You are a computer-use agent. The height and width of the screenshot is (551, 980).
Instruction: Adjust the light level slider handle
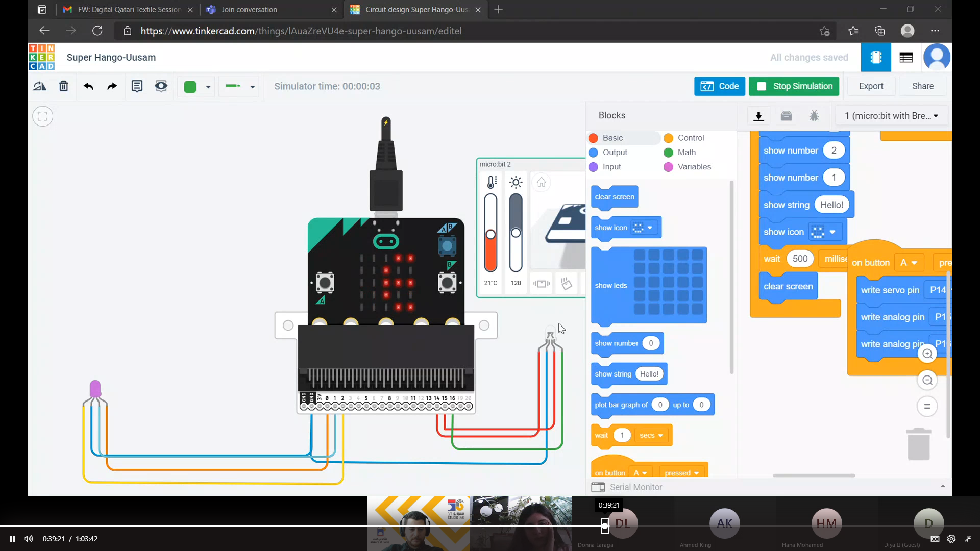(516, 233)
